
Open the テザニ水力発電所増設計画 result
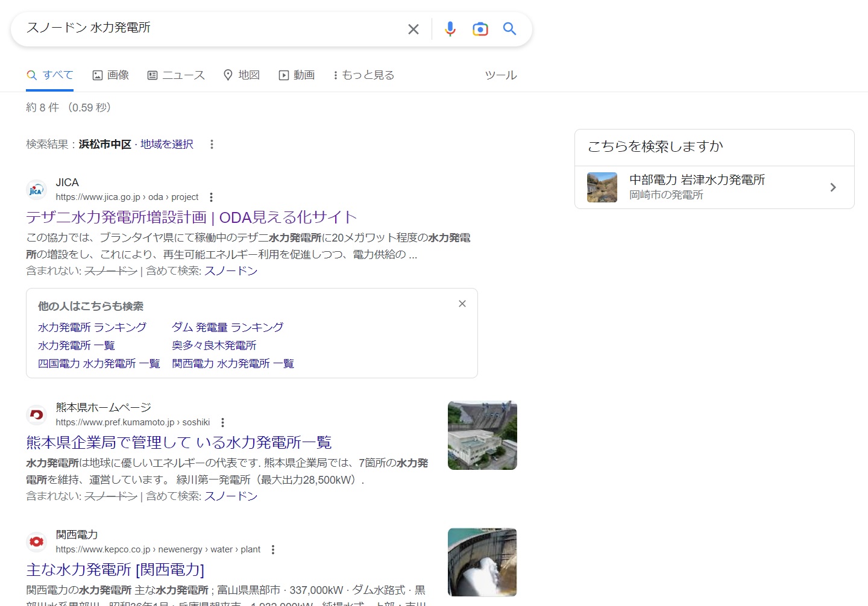(192, 217)
